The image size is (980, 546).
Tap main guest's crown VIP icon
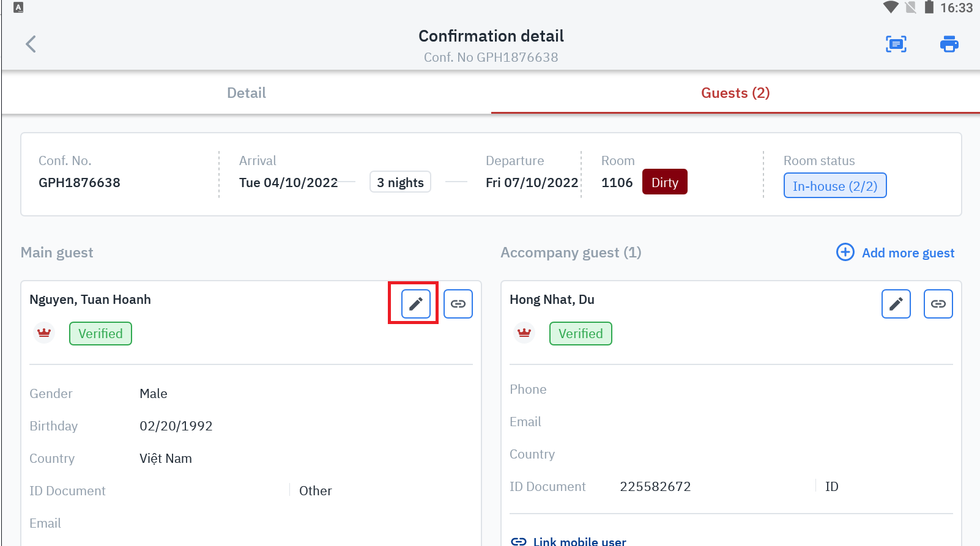[x=44, y=333]
